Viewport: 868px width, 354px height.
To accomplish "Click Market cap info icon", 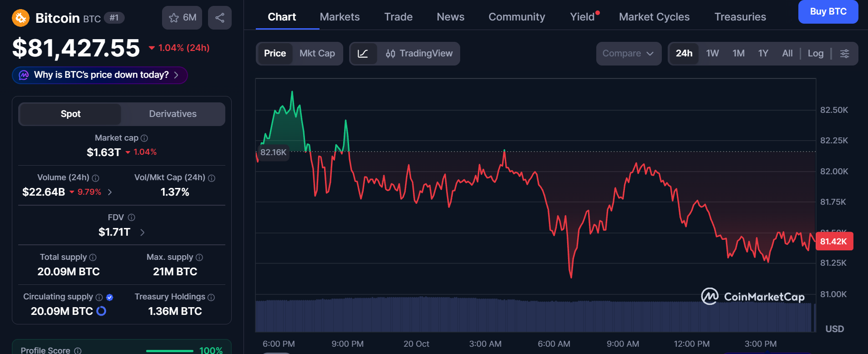I will click(x=144, y=138).
